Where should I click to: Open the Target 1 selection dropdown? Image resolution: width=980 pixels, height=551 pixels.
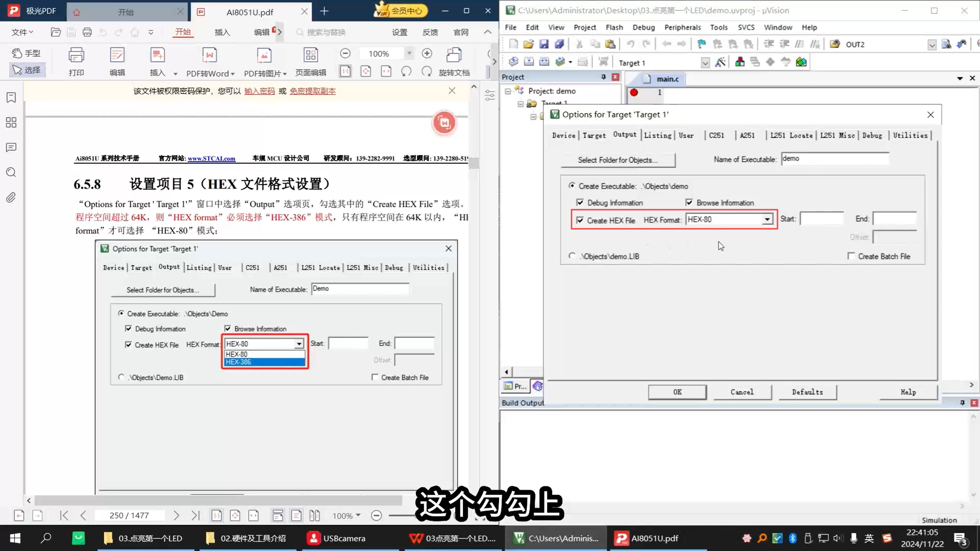(x=706, y=62)
